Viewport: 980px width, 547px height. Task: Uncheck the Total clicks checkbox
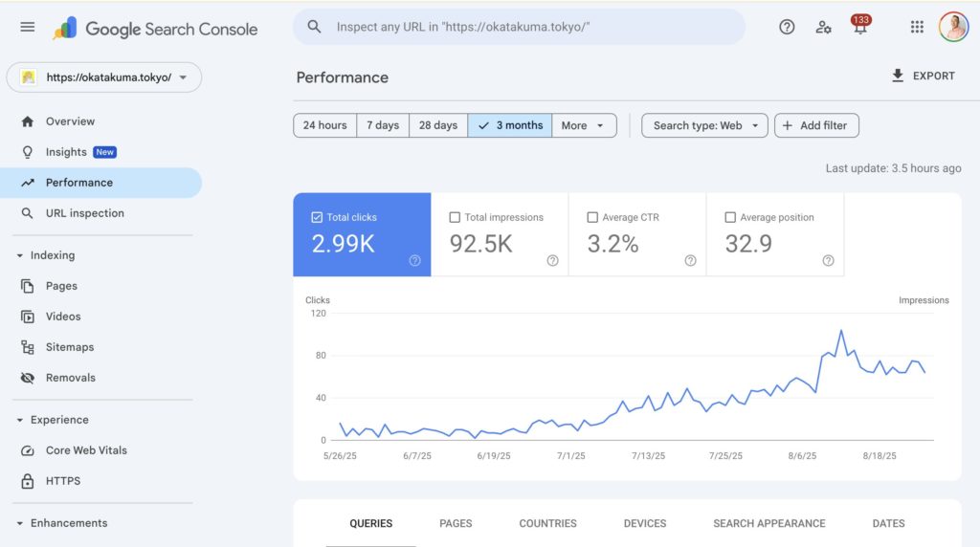(317, 217)
